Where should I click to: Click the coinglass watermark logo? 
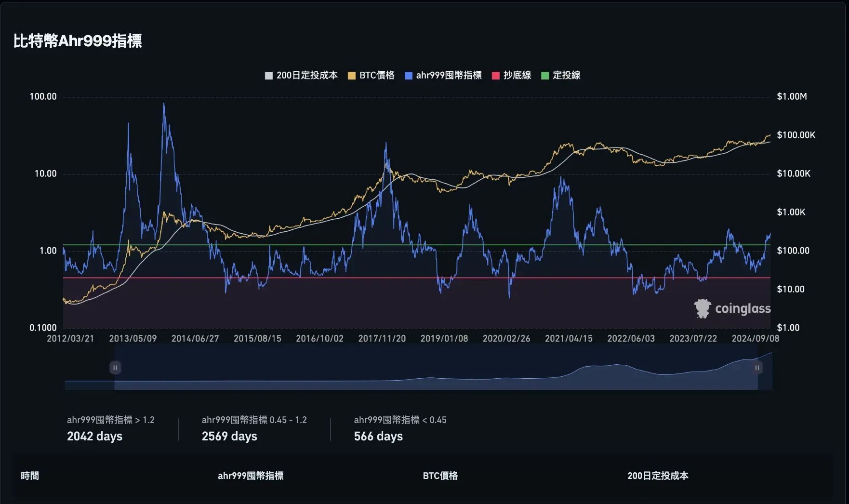click(732, 308)
